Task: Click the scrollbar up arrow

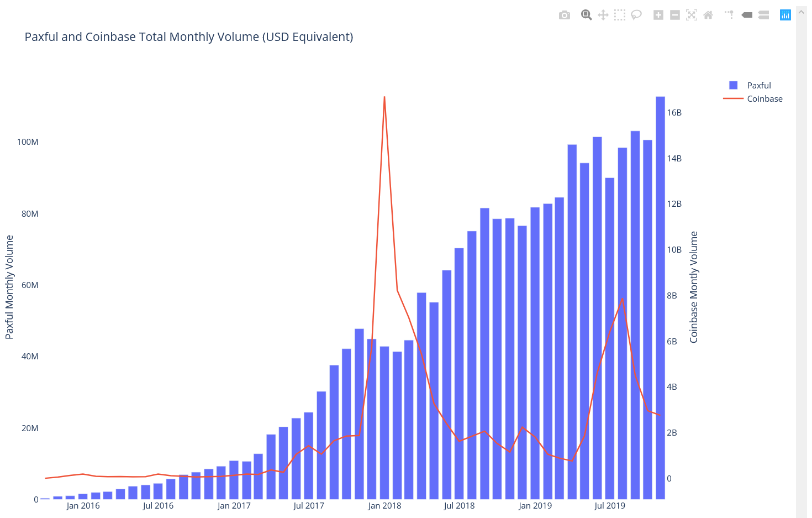Action: coord(801,12)
